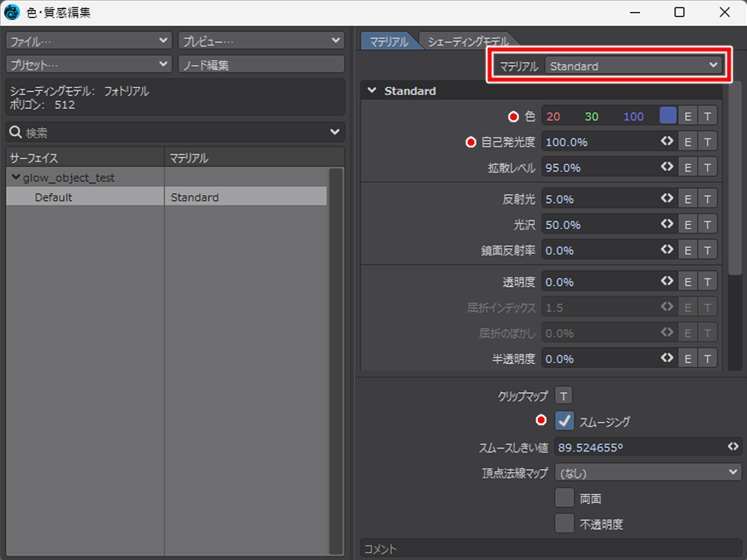
Task: Enable the 不透明度 checkbox
Action: 565,523
